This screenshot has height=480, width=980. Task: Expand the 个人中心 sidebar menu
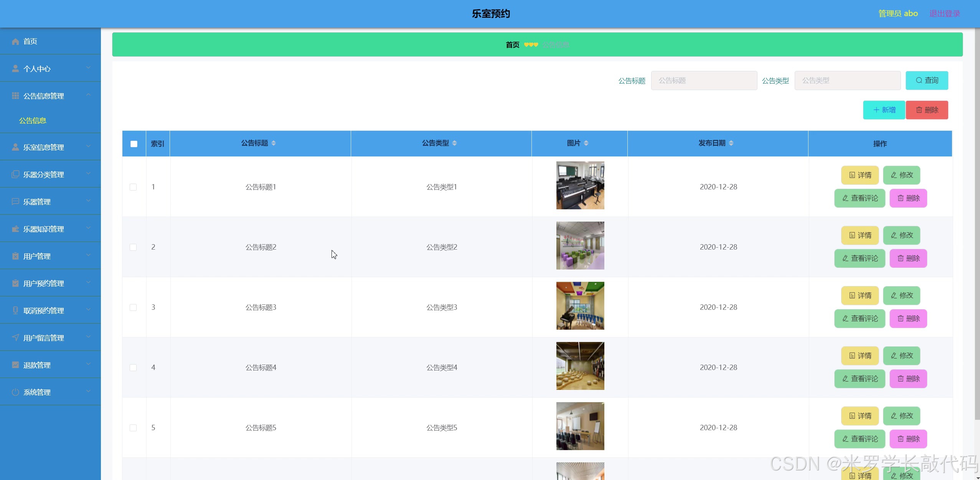click(x=50, y=69)
